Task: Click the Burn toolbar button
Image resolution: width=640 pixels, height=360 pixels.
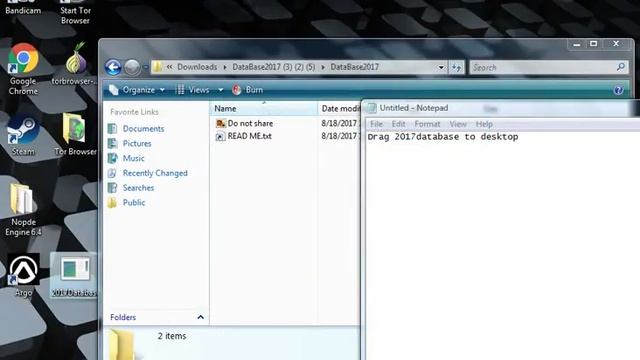Action: tap(247, 90)
